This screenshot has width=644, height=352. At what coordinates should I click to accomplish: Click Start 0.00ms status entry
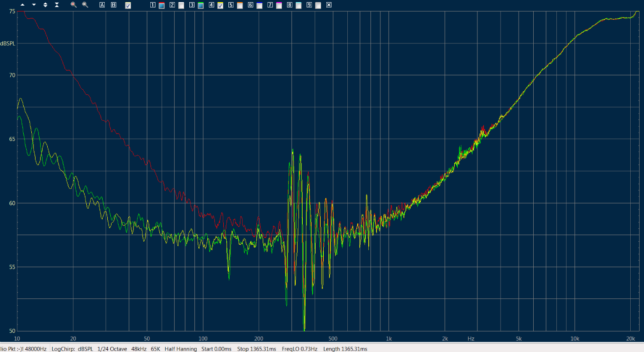[x=216, y=349]
